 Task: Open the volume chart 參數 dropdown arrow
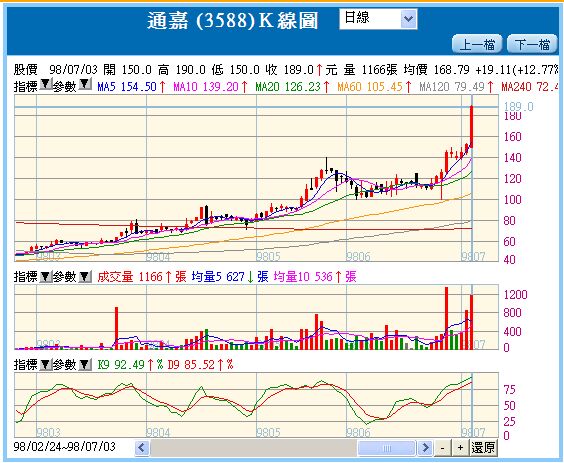click(x=85, y=277)
